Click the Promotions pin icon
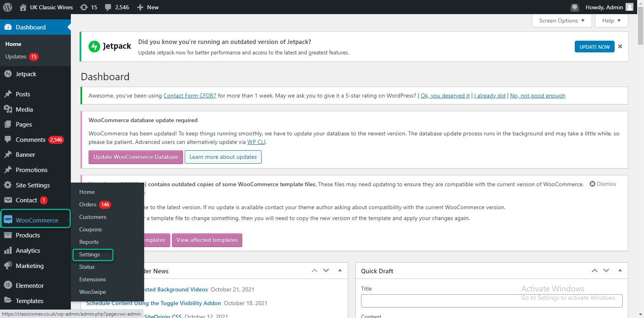 point(8,170)
